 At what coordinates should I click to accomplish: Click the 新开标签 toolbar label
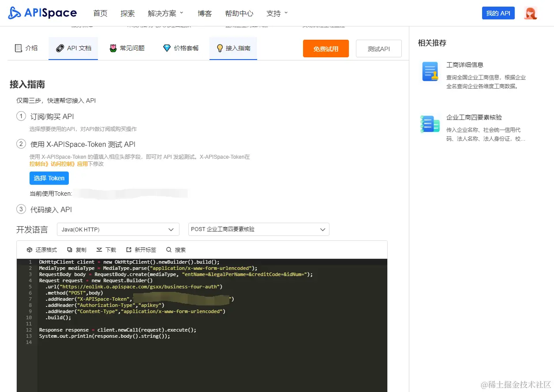[x=146, y=250]
